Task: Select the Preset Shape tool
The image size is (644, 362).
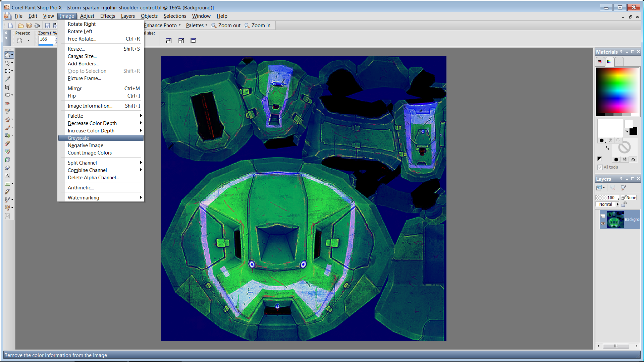Action: [7, 184]
